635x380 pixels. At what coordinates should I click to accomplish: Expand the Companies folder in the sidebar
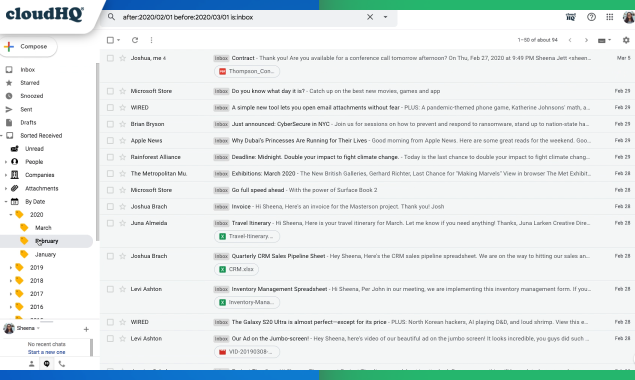(x=6, y=175)
